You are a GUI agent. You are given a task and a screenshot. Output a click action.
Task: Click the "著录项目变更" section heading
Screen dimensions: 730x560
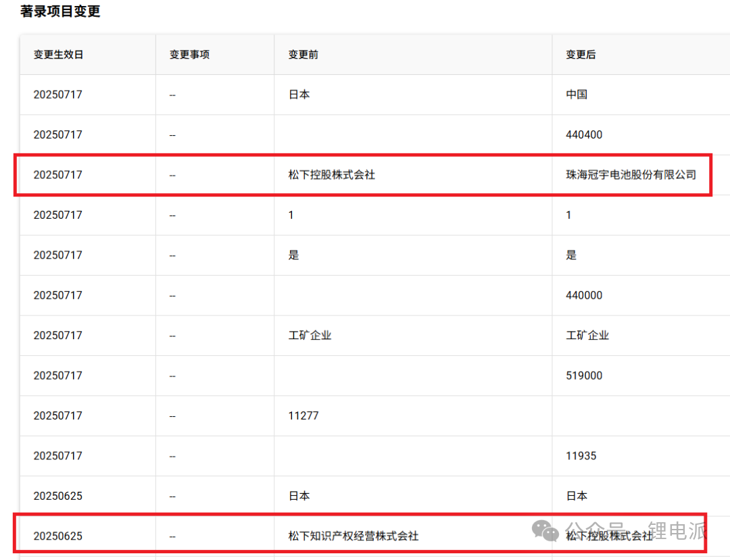point(60,11)
